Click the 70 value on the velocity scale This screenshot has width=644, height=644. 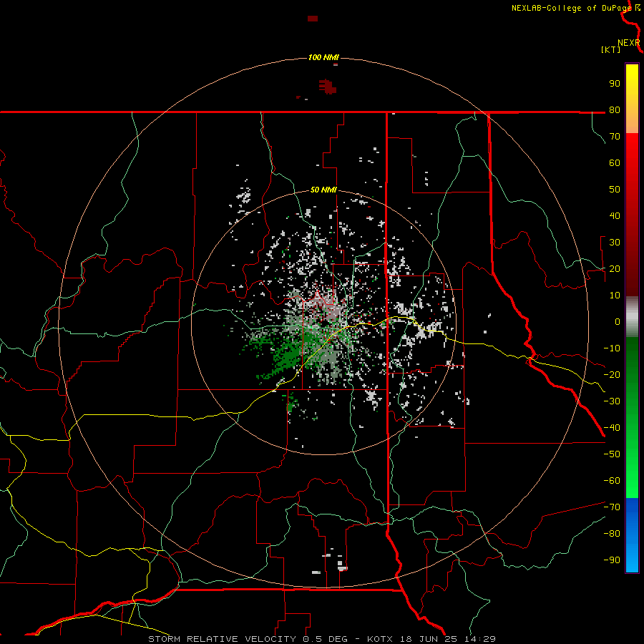pyautogui.click(x=615, y=137)
